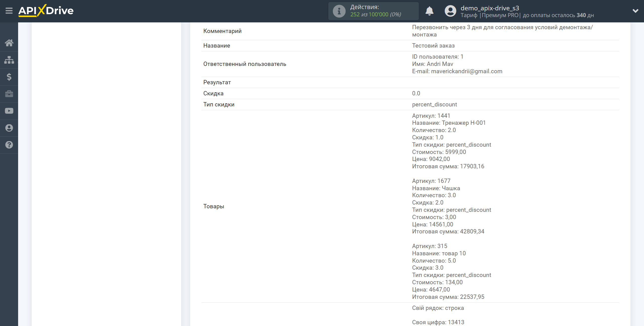644x326 pixels.
Task: Select Итоговая сумма: 17903,16
Action: coord(448,166)
